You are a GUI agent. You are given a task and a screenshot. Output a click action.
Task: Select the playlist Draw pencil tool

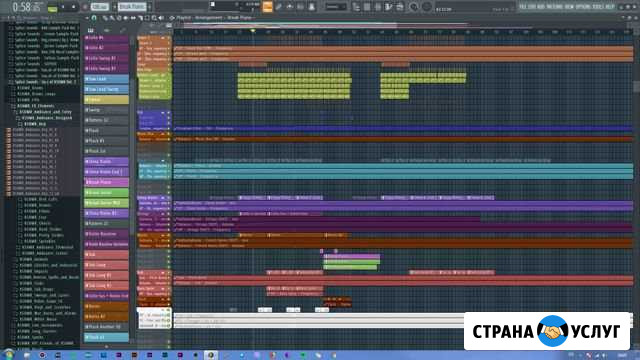click(105, 18)
